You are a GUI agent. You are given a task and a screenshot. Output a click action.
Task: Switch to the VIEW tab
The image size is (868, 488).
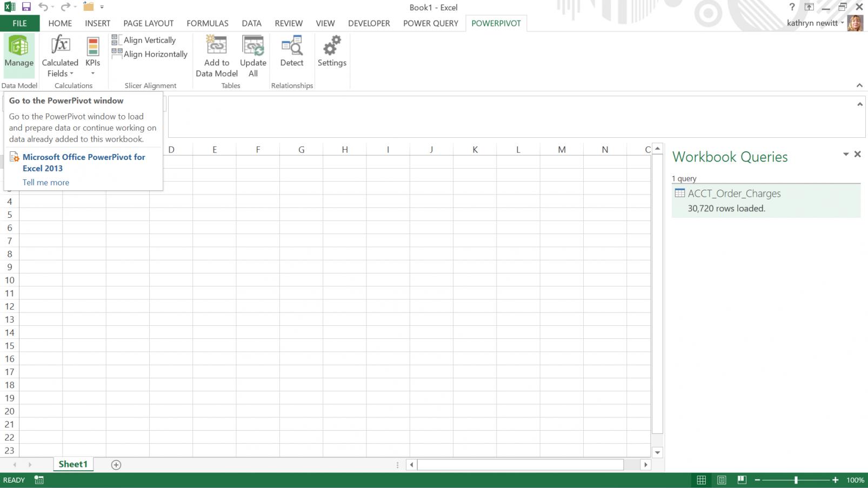pyautogui.click(x=325, y=23)
